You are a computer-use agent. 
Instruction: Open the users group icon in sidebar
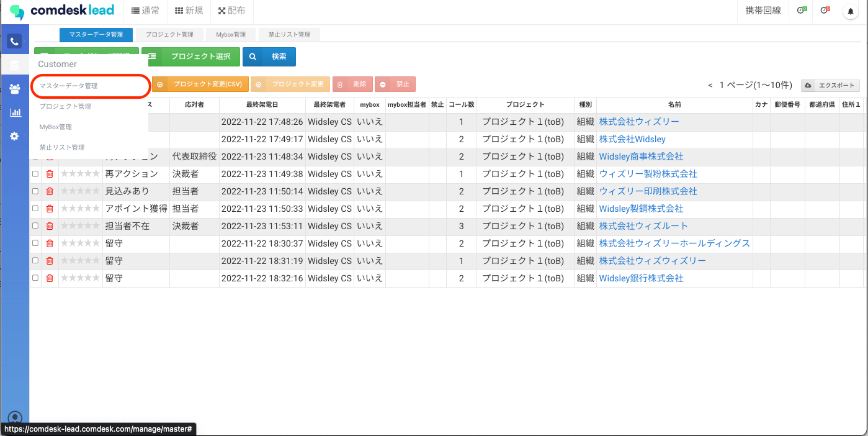(x=14, y=89)
